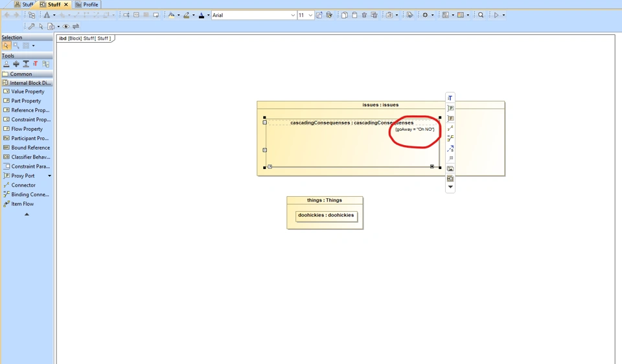Expand the smart manipulator with down arrow

(x=450, y=187)
